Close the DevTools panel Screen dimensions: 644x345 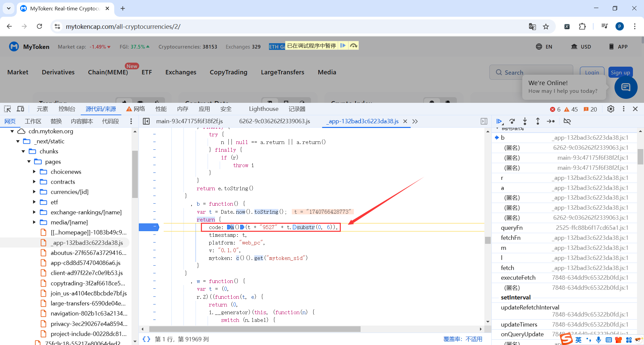coord(635,109)
